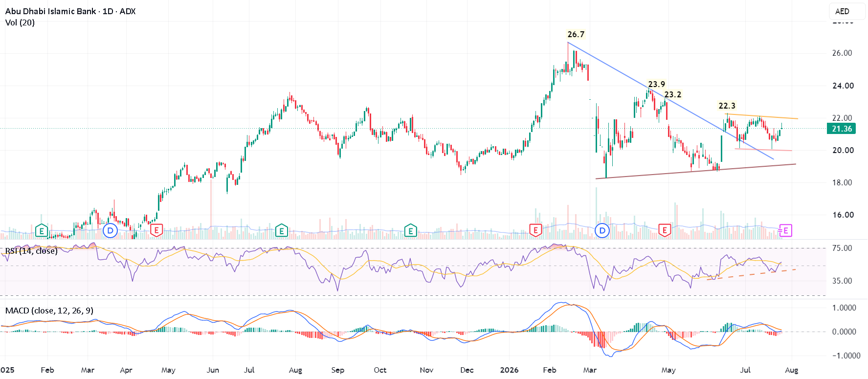Click the Oct label on time axis

coord(380,370)
